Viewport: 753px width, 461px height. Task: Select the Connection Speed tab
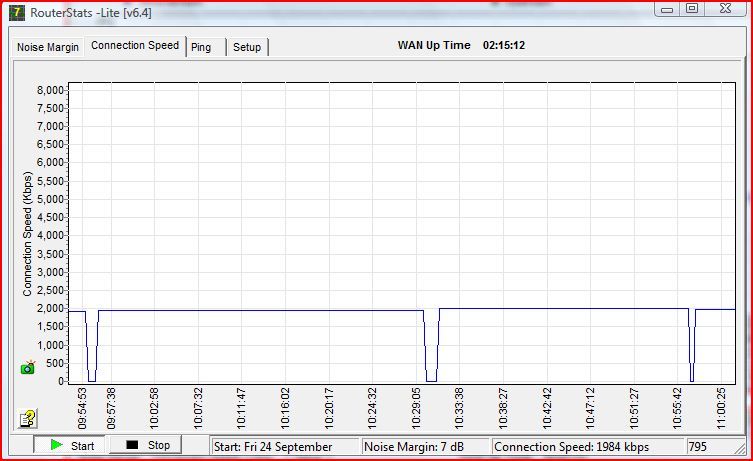tap(135, 46)
